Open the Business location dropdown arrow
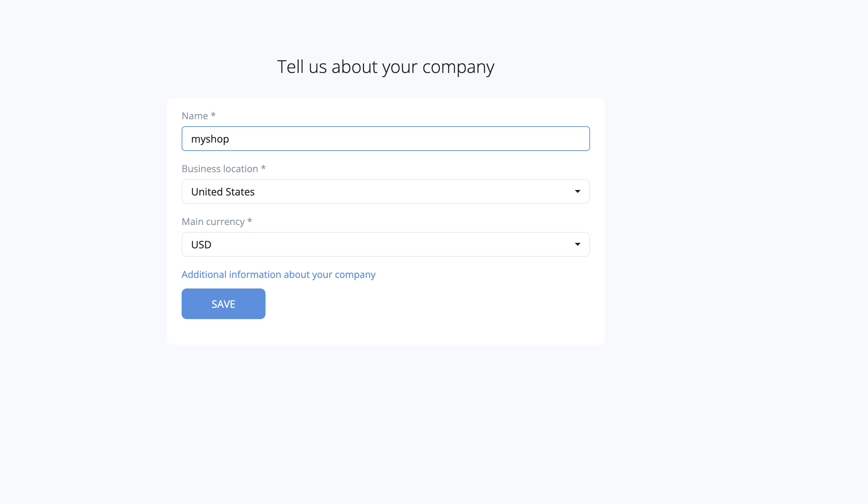868x504 pixels. [577, 191]
